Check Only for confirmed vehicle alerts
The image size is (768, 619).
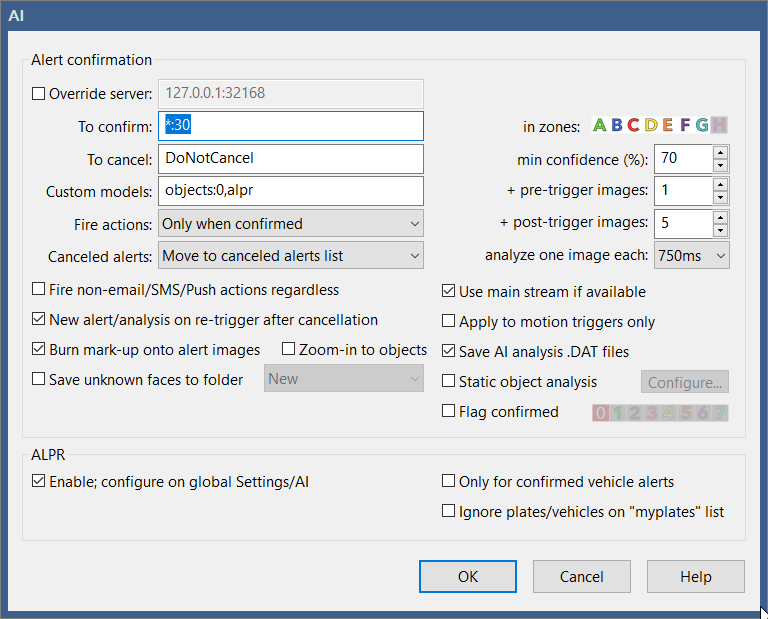(x=449, y=481)
